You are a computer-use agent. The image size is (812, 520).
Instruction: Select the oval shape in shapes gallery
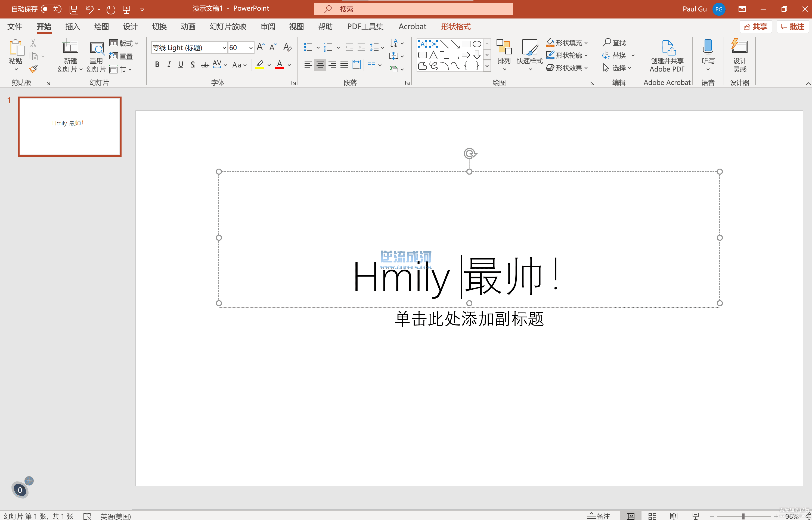pos(477,44)
